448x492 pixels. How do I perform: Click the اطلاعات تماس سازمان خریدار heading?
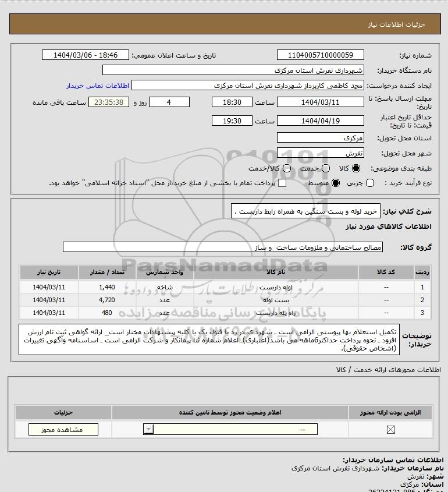393,460
